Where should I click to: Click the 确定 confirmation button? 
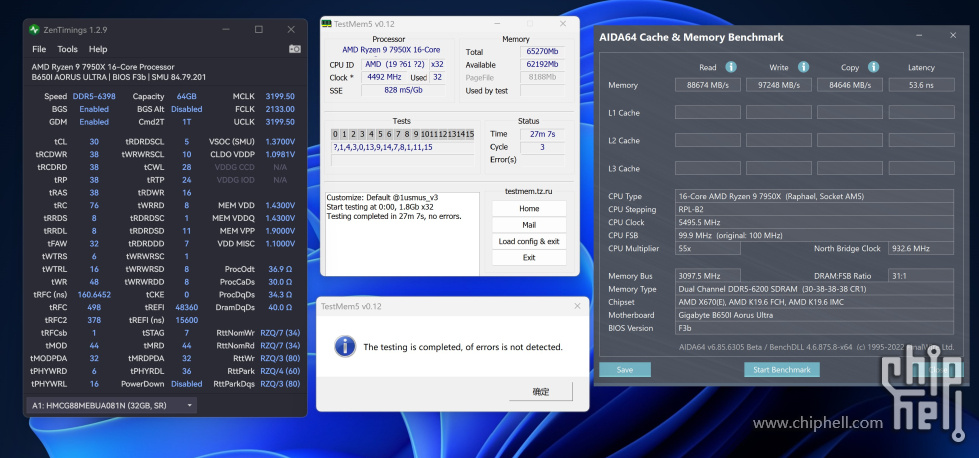point(541,392)
